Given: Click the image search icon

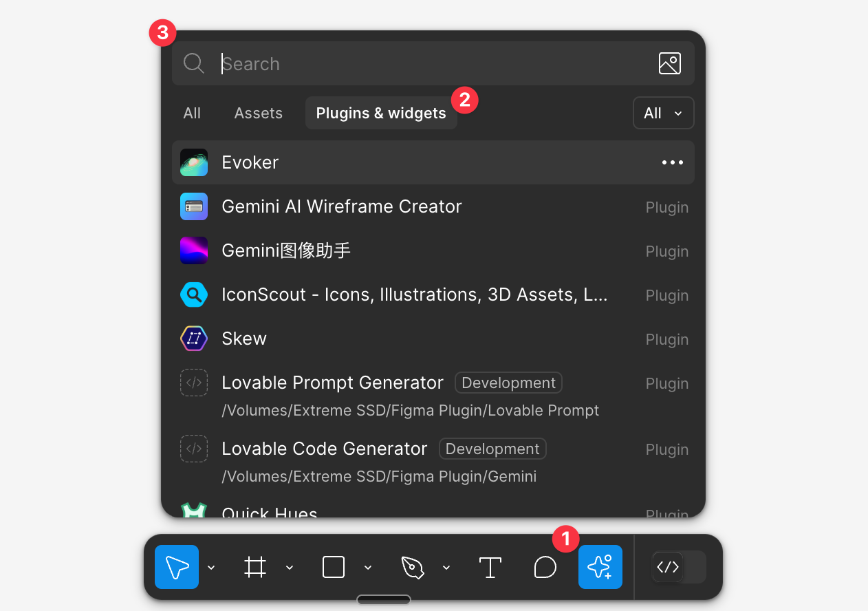Looking at the screenshot, I should coord(670,63).
